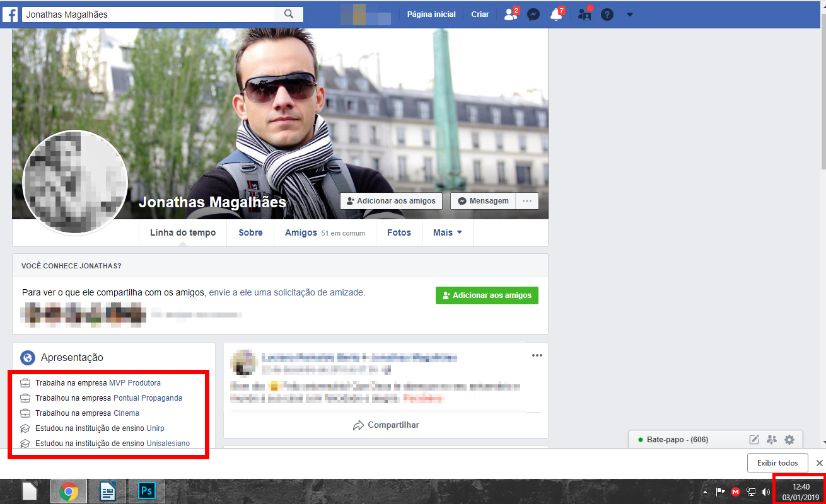Screen dimensions: 826x504
Task: Open the MVP Produtora link
Action: pyautogui.click(x=135, y=382)
